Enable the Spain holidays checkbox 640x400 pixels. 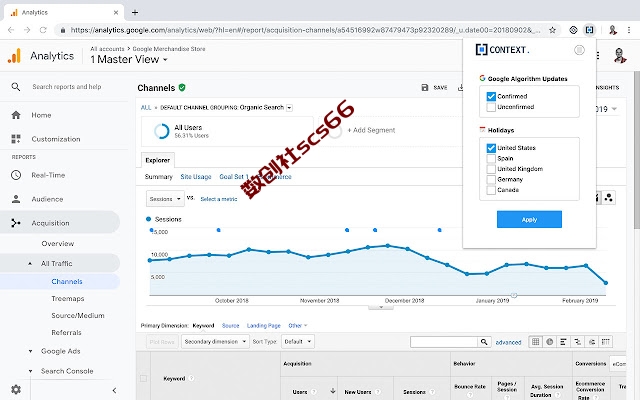pos(491,158)
